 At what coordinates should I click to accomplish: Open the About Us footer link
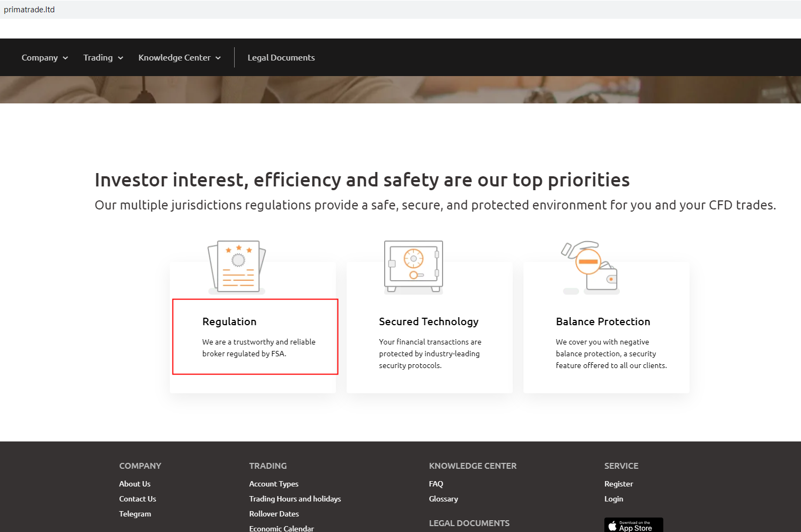pyautogui.click(x=135, y=484)
